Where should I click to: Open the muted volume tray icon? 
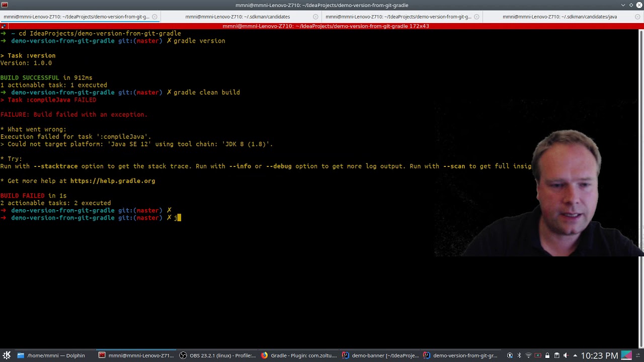pyautogui.click(x=566, y=355)
